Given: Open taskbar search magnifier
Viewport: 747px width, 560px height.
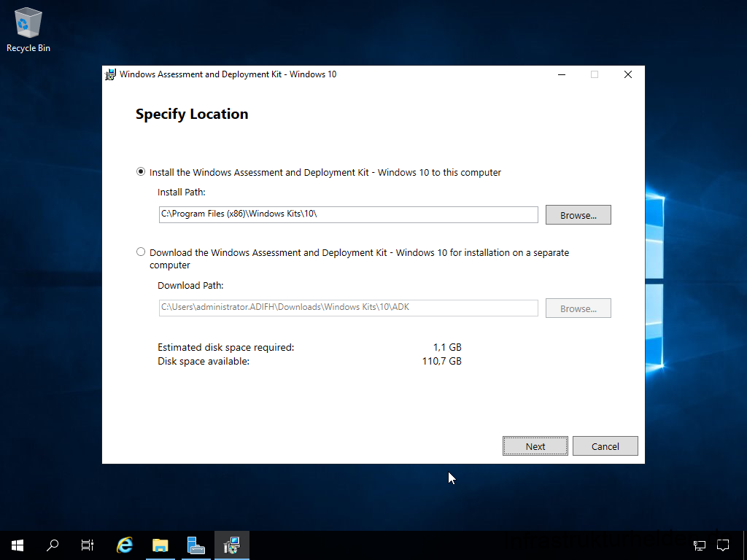Looking at the screenshot, I should coord(53,545).
